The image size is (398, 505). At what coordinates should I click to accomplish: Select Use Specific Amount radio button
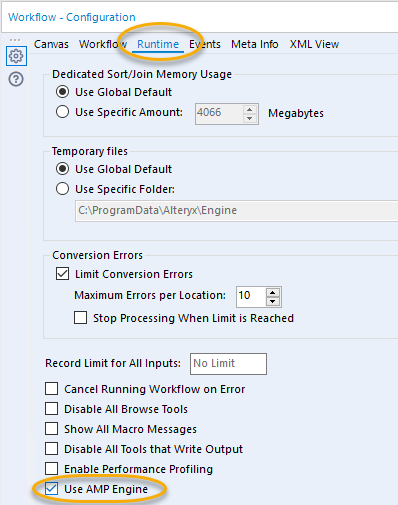(x=63, y=112)
